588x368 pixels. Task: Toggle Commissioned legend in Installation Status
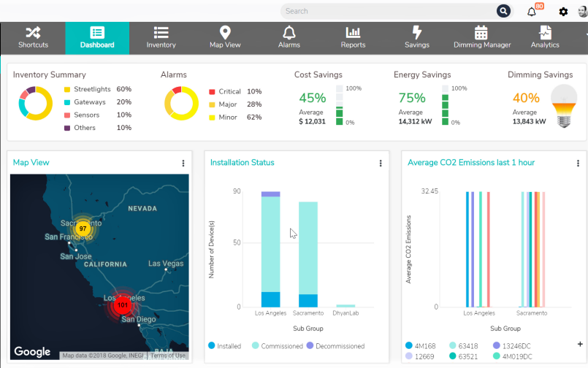(x=256, y=346)
